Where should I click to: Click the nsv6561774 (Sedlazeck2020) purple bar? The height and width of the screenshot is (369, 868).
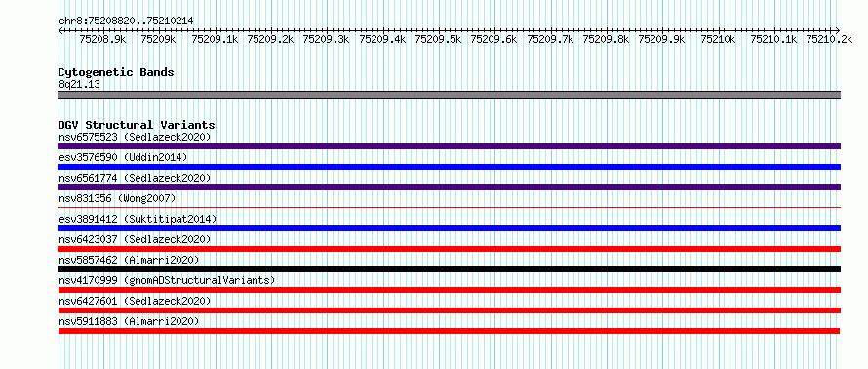(x=449, y=187)
